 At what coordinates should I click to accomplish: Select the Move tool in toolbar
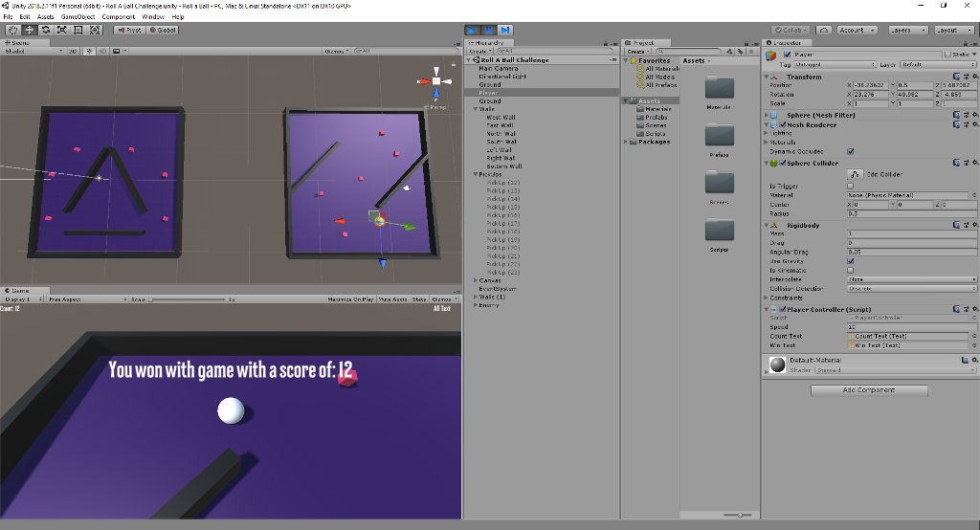(29, 30)
